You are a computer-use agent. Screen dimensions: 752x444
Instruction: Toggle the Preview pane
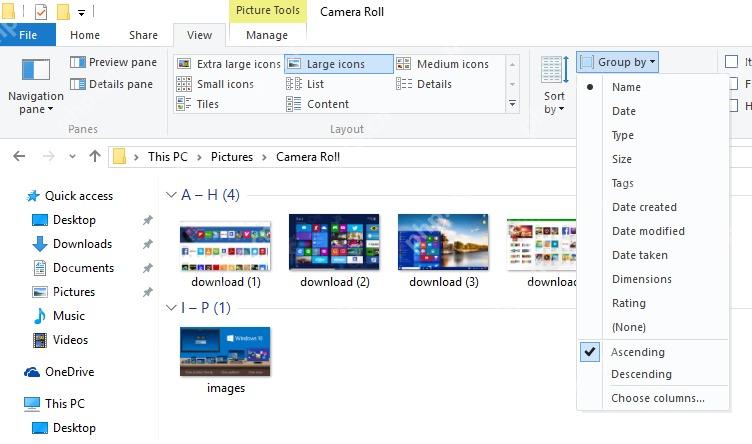(x=114, y=62)
